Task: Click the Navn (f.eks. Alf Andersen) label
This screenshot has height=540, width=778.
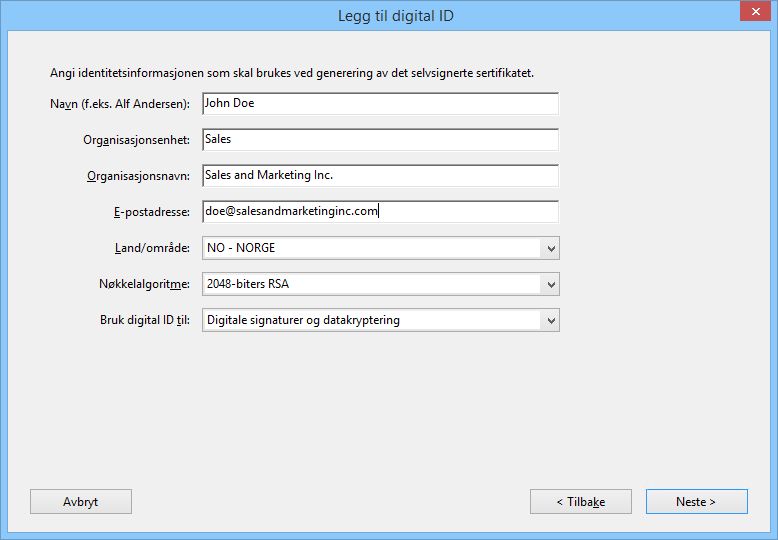Action: click(x=120, y=104)
